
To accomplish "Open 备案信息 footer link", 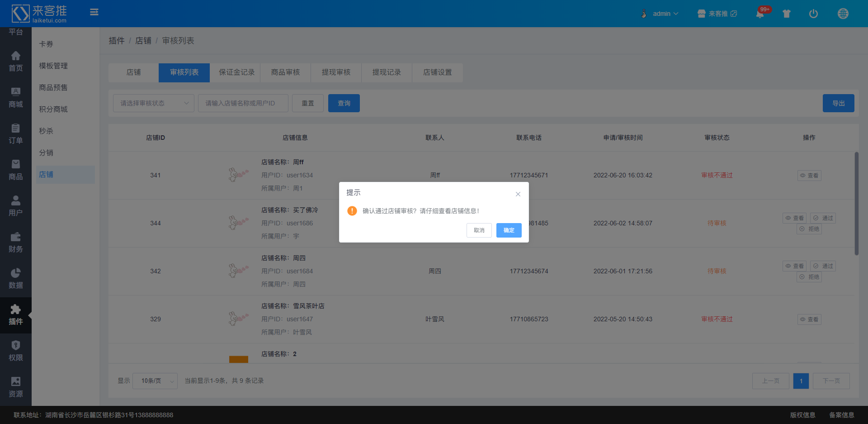I will tap(842, 415).
